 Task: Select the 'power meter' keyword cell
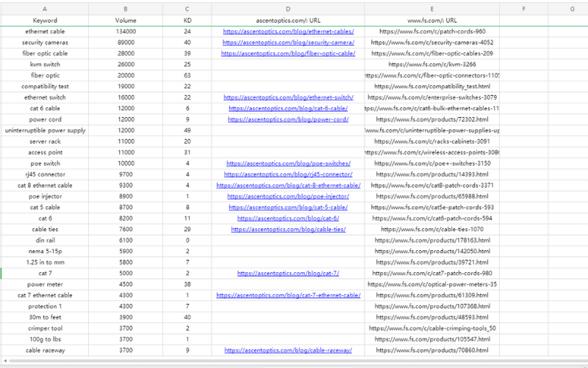(x=45, y=284)
